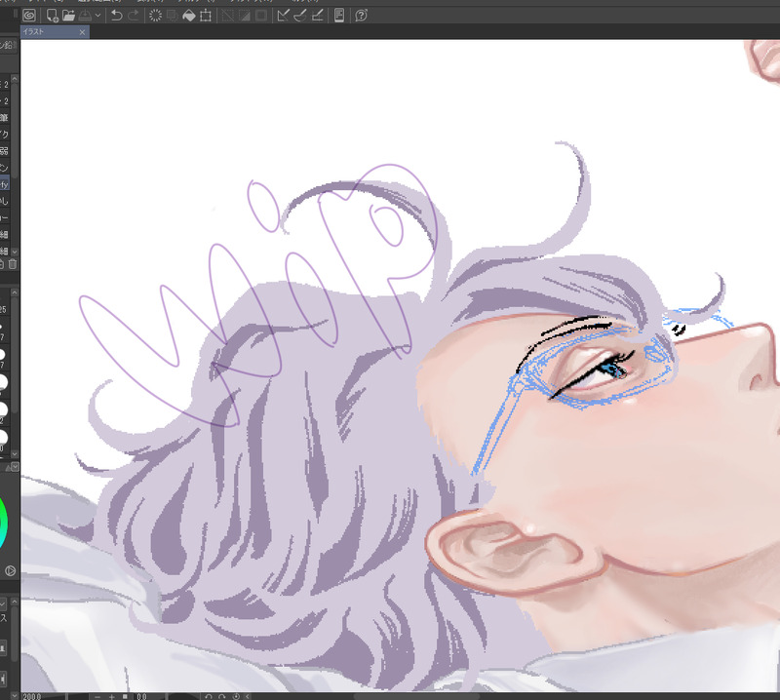Expand the save options dropdown arrow
This screenshot has width=780, height=700.
coord(98,16)
